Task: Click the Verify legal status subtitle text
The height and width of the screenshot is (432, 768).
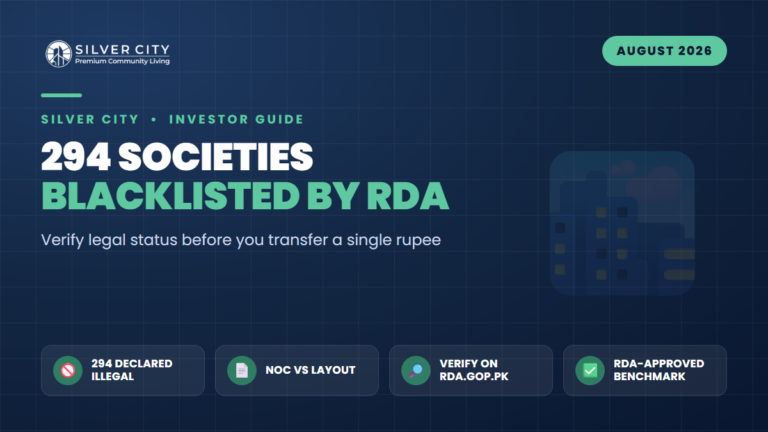Action: 241,240
